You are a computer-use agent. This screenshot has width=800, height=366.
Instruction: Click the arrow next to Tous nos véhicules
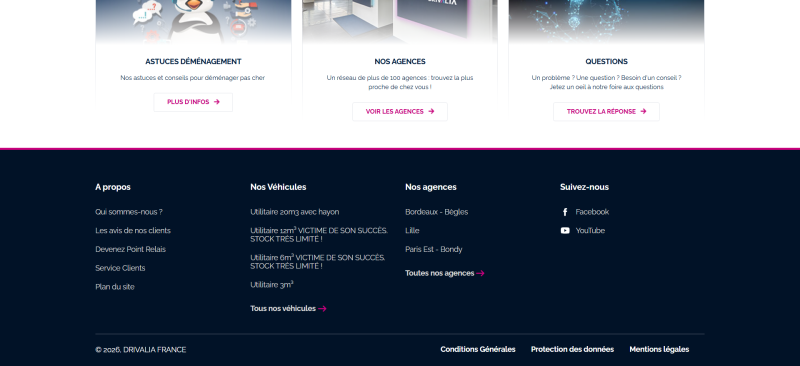322,309
